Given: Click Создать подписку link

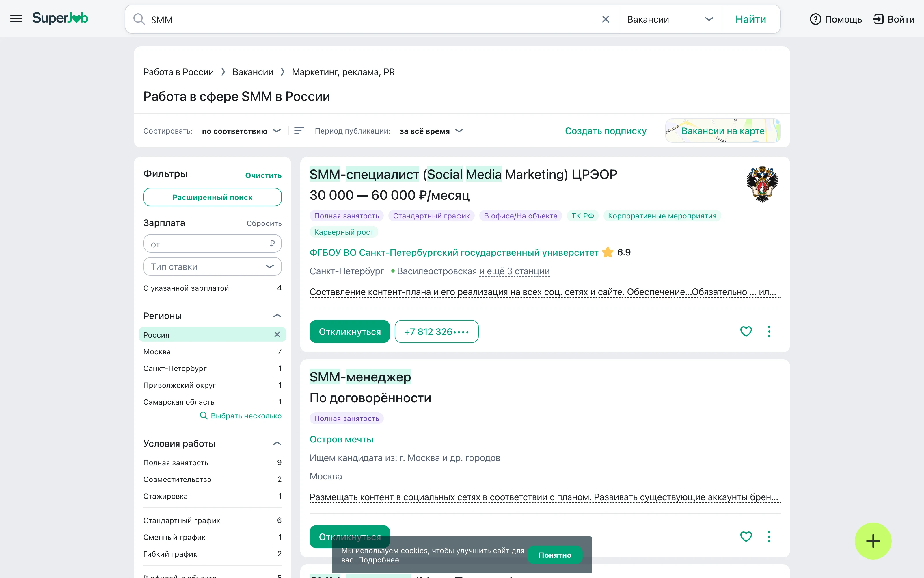Looking at the screenshot, I should tap(606, 131).
